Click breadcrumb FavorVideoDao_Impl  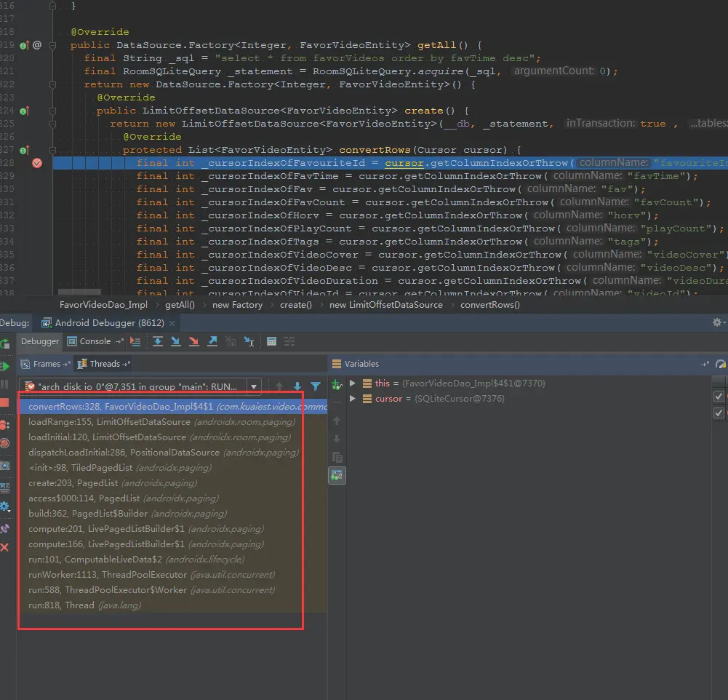(x=103, y=305)
